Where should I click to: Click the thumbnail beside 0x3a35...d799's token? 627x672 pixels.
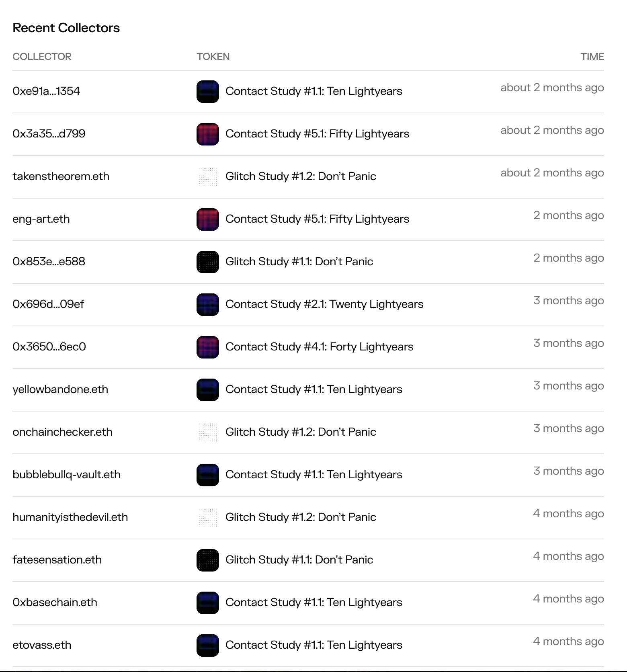tap(207, 134)
